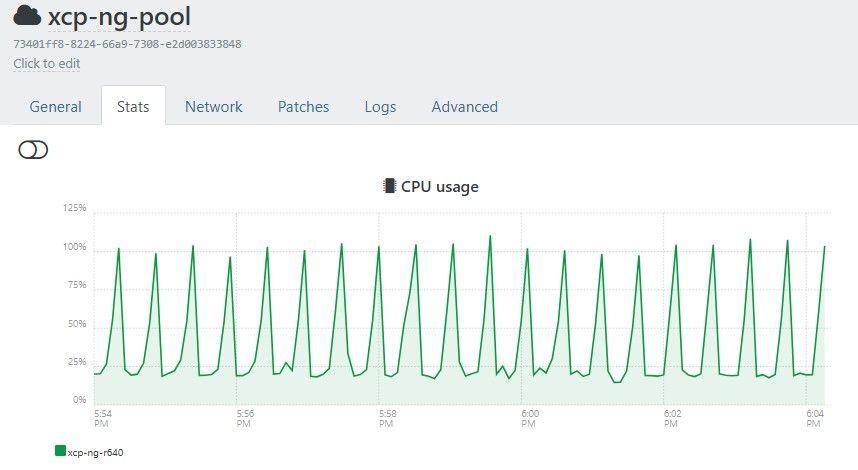Screen dimensions: 858x470
Task: Click the xcp-ng-r640 legend label
Action: pyautogui.click(x=95, y=452)
